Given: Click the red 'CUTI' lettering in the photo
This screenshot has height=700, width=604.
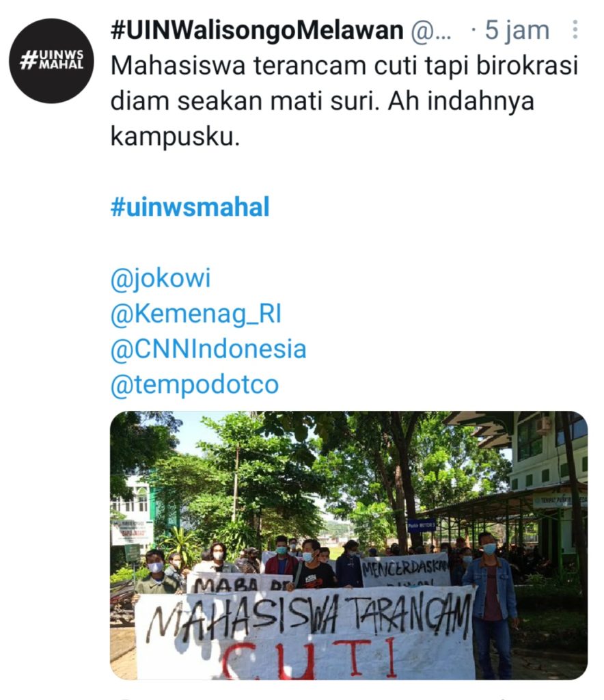Looking at the screenshot, I should click(x=308, y=659).
